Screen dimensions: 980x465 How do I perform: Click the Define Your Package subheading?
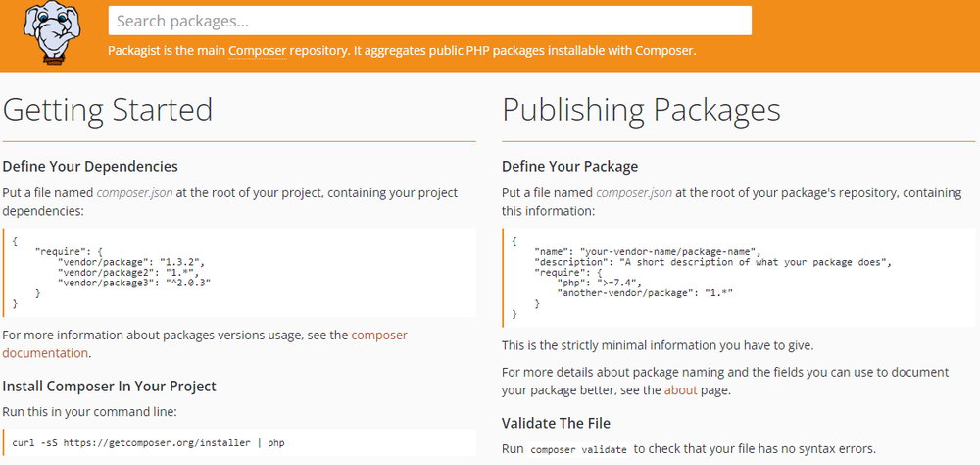[570, 167]
